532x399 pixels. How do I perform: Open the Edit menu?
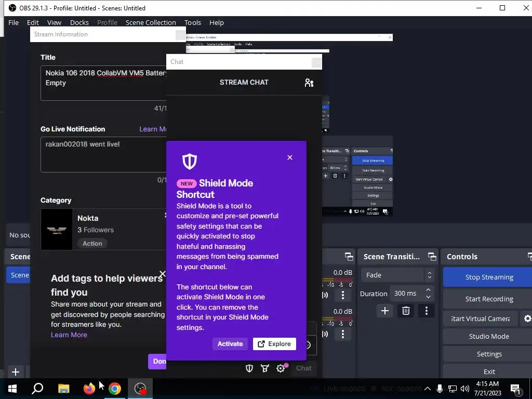click(33, 22)
